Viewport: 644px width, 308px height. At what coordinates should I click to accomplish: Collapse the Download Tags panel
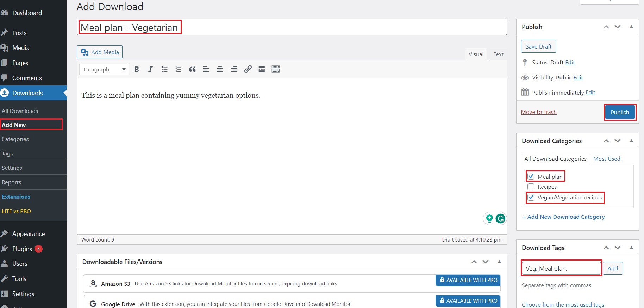click(631, 248)
